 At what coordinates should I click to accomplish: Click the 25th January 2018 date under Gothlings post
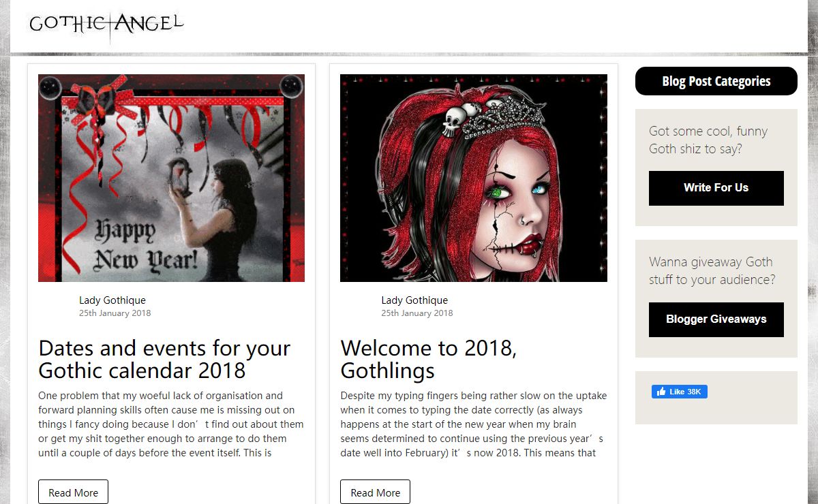pos(417,313)
